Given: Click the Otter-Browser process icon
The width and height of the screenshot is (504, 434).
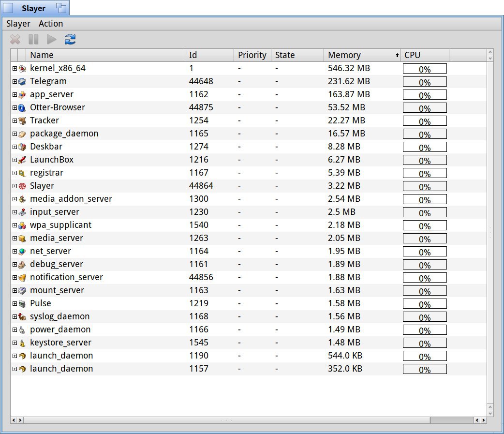Looking at the screenshot, I should [22, 108].
